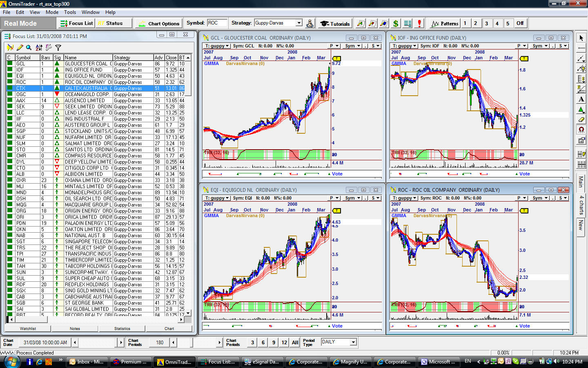
Task: Select the arrow pointer tool in right toolbar
Action: 581,38
